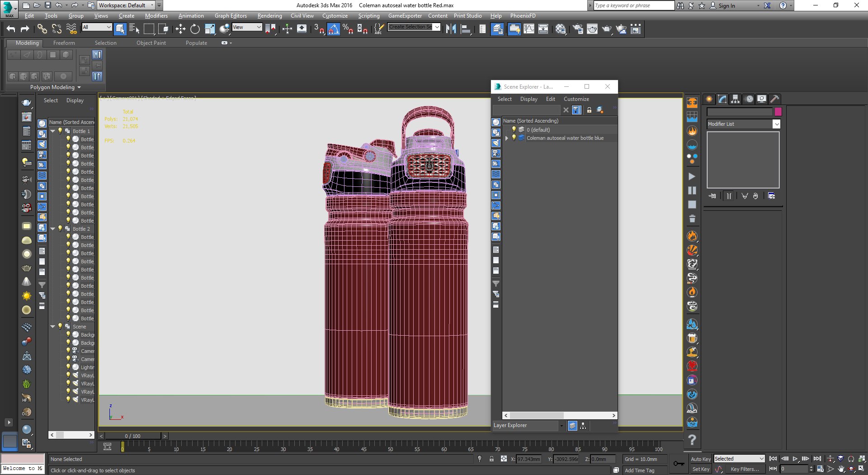The height and width of the screenshot is (475, 868).
Task: Switch to the Freeform ribbon tab
Action: (64, 43)
